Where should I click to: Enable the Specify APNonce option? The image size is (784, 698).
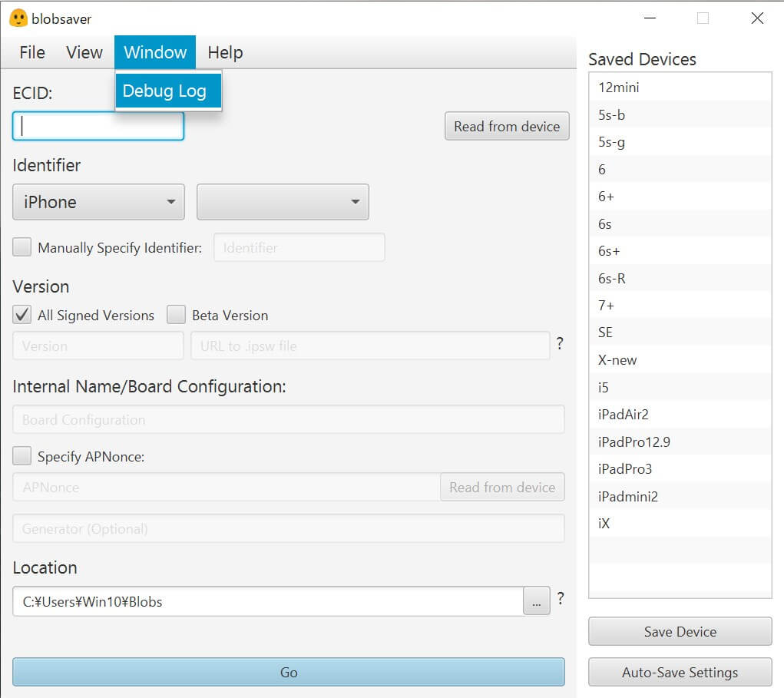pos(22,456)
